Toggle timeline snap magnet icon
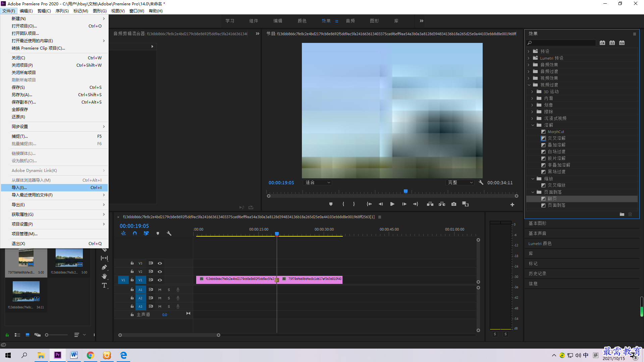 tap(135, 233)
